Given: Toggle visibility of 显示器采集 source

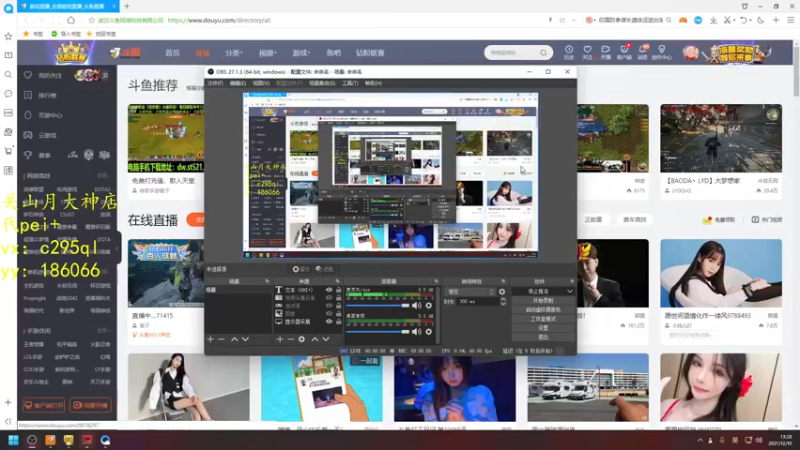Looking at the screenshot, I should click(x=329, y=322).
